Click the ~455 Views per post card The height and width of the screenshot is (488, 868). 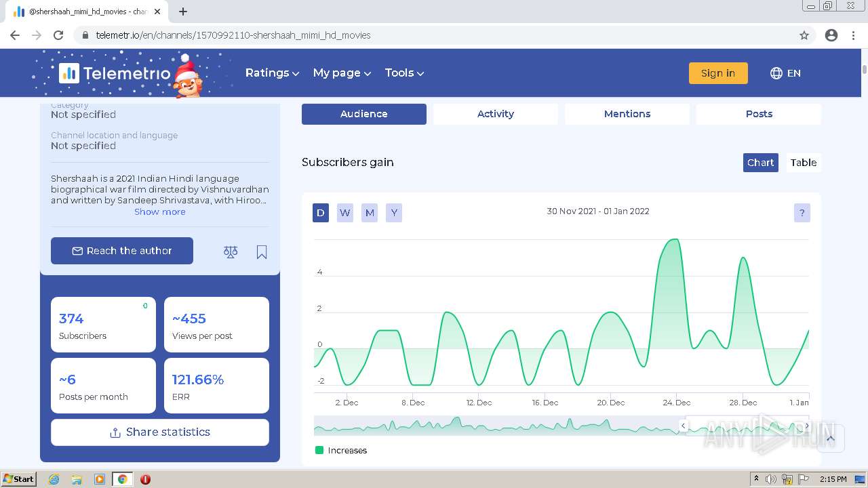[x=216, y=325]
